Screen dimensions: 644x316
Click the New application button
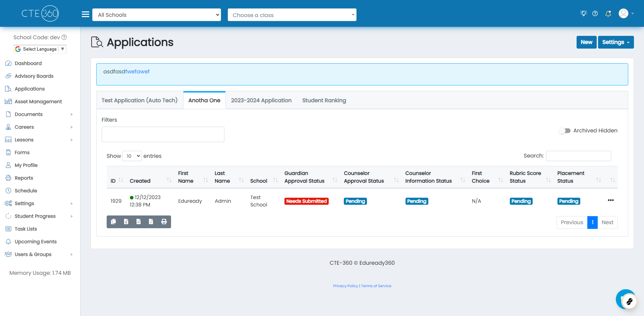coord(586,42)
